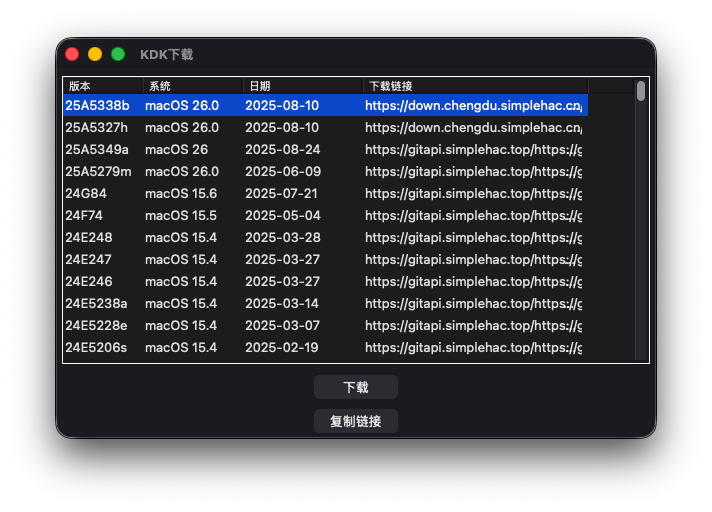Select version 24E246 row
Screen dimensions: 712x512
(x=326, y=281)
